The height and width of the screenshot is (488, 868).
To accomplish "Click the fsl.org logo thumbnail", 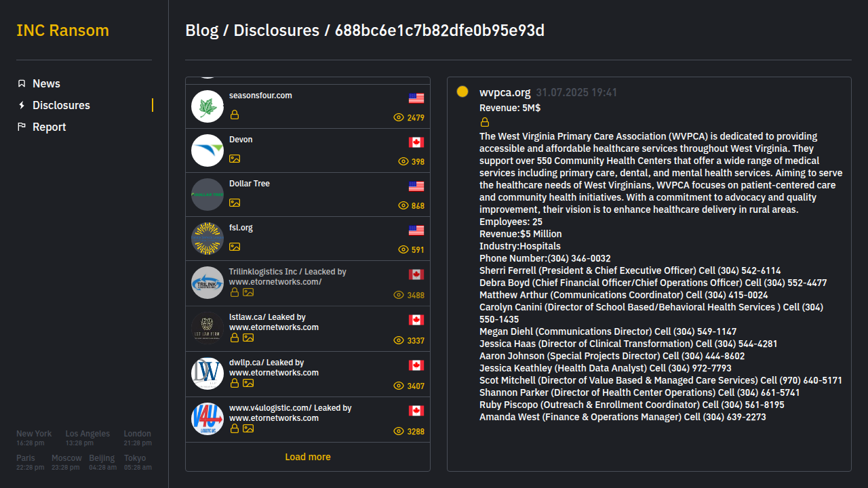I will (x=208, y=239).
